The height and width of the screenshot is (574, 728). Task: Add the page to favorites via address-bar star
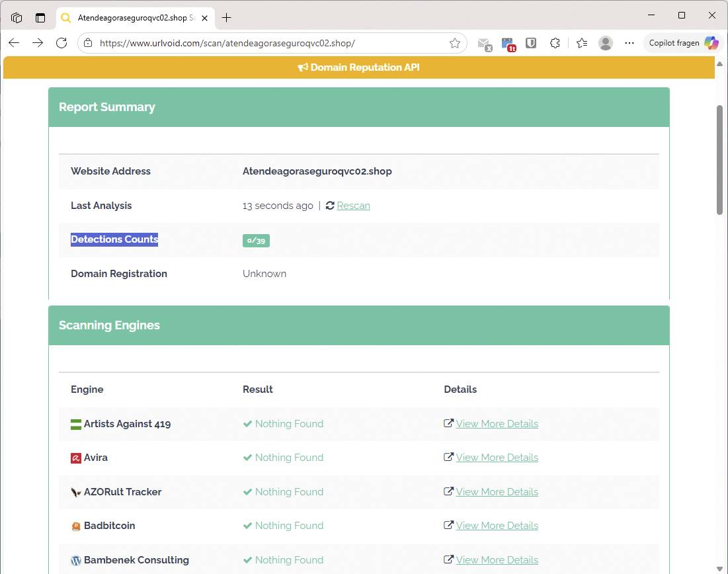click(455, 42)
